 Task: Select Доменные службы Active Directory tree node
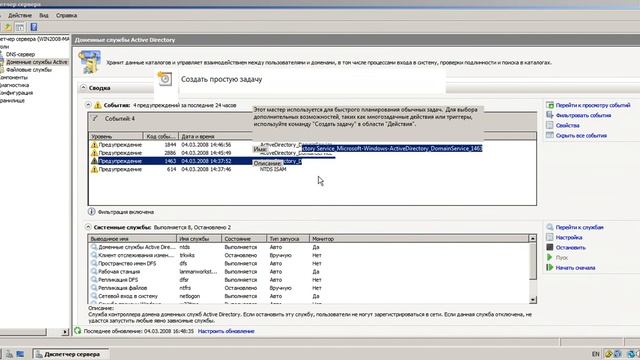click(x=37, y=62)
